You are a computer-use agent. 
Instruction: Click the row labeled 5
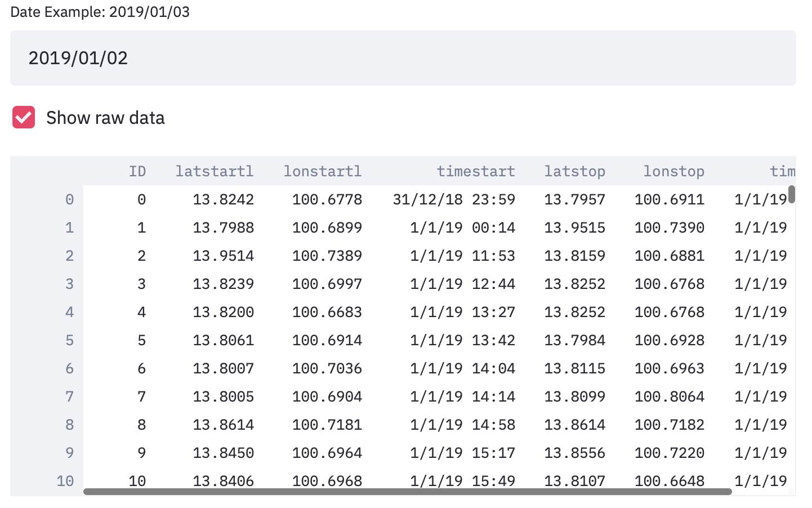(69, 340)
